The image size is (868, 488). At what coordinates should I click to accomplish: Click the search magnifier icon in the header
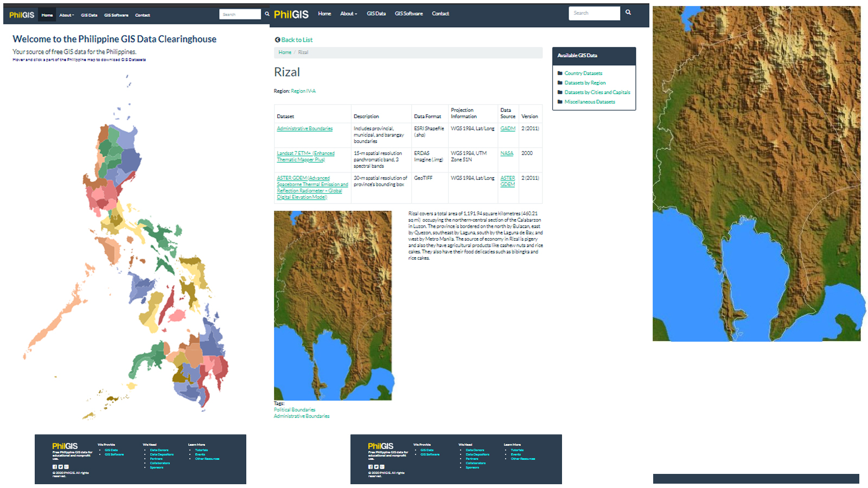[266, 15]
